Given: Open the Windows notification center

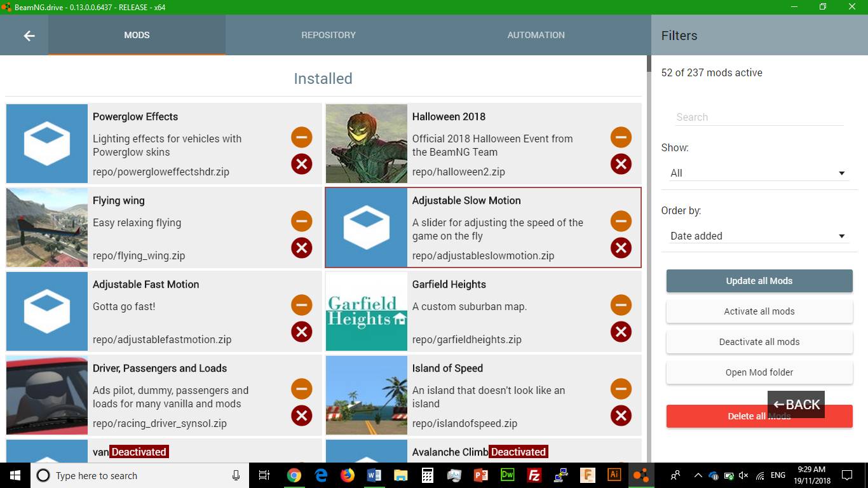Looking at the screenshot, I should pyautogui.click(x=846, y=475).
